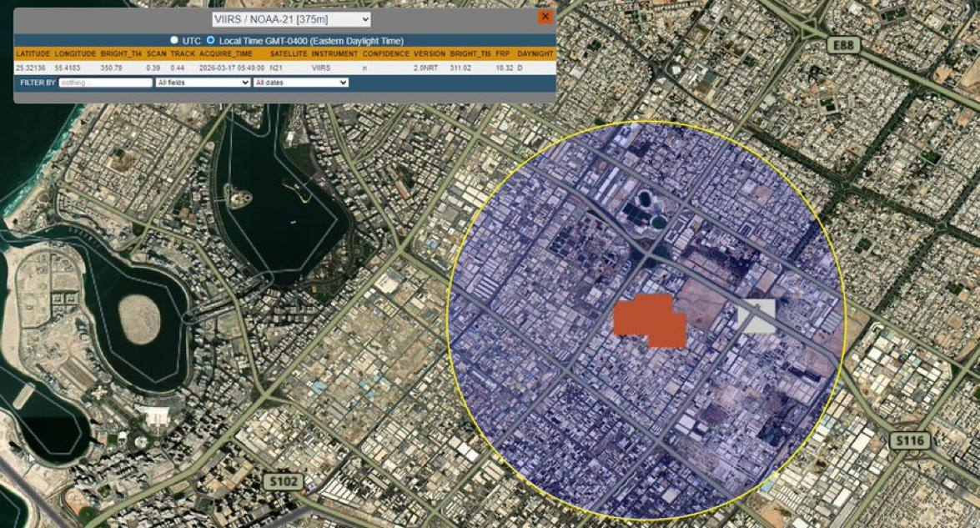Click latitude value 25.32136

pyautogui.click(x=31, y=68)
